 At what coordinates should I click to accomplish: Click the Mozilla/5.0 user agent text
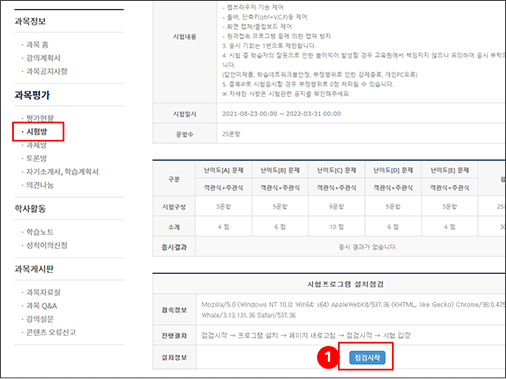tap(353, 310)
